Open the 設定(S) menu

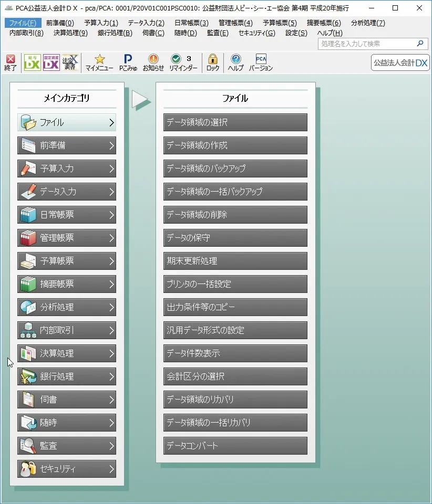(296, 33)
